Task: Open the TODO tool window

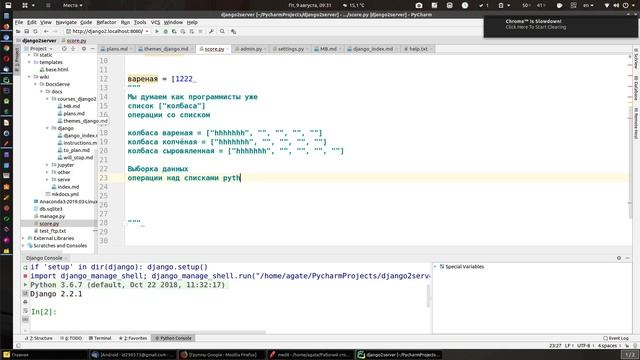Action: click(71, 338)
